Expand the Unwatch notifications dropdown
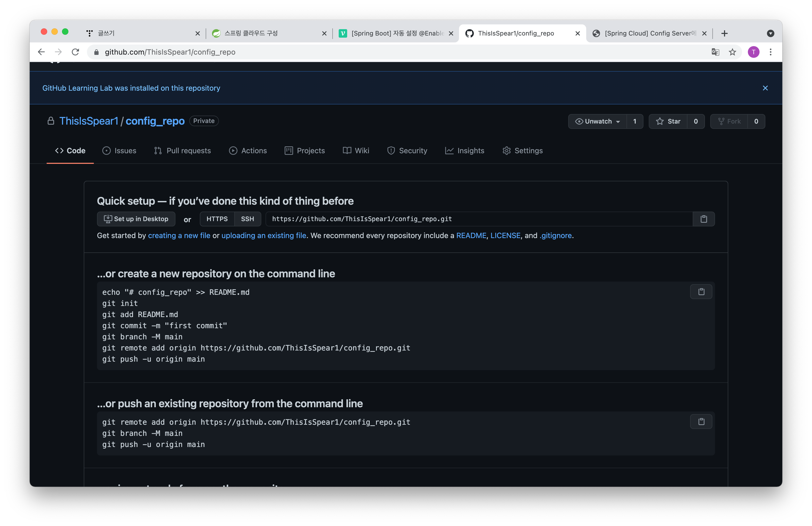 [x=597, y=121]
